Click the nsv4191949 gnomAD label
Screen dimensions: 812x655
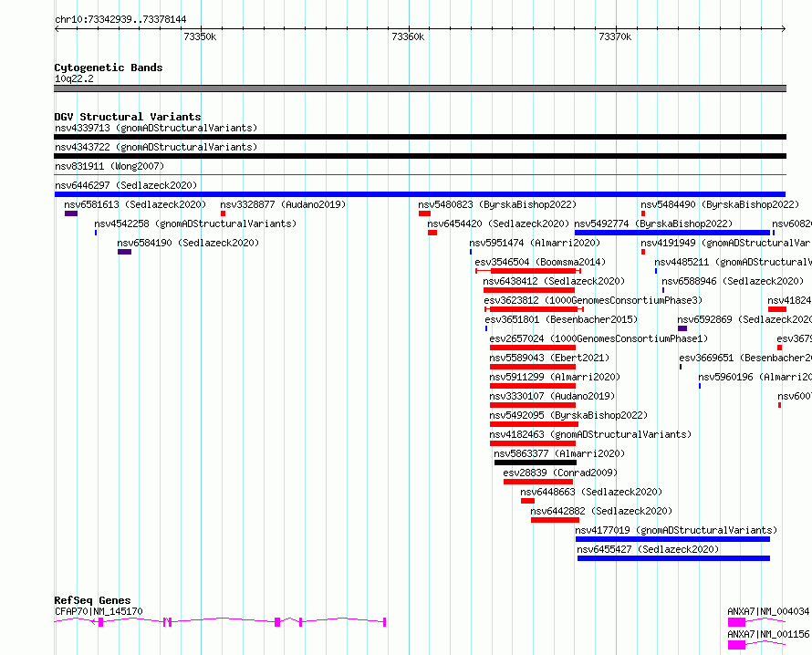pyautogui.click(x=726, y=243)
